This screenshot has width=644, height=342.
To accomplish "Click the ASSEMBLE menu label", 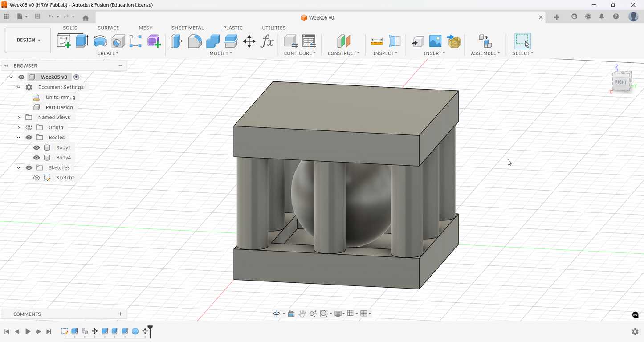I will (x=485, y=53).
